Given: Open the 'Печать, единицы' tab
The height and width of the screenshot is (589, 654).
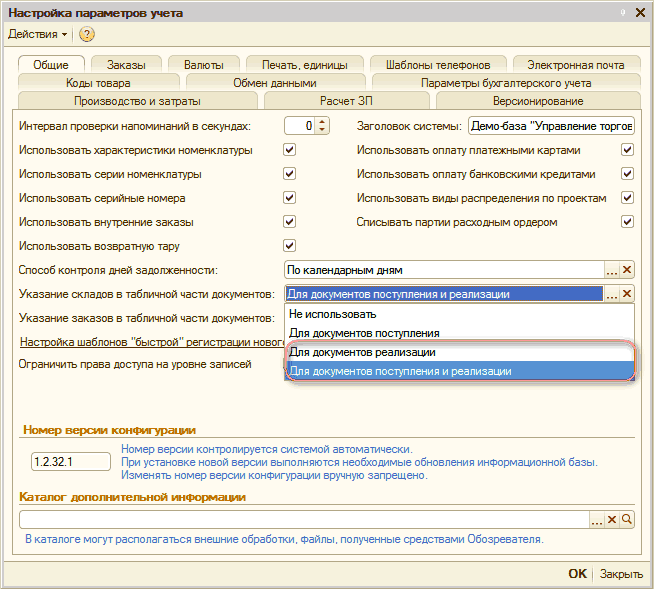Looking at the screenshot, I should click(304, 65).
